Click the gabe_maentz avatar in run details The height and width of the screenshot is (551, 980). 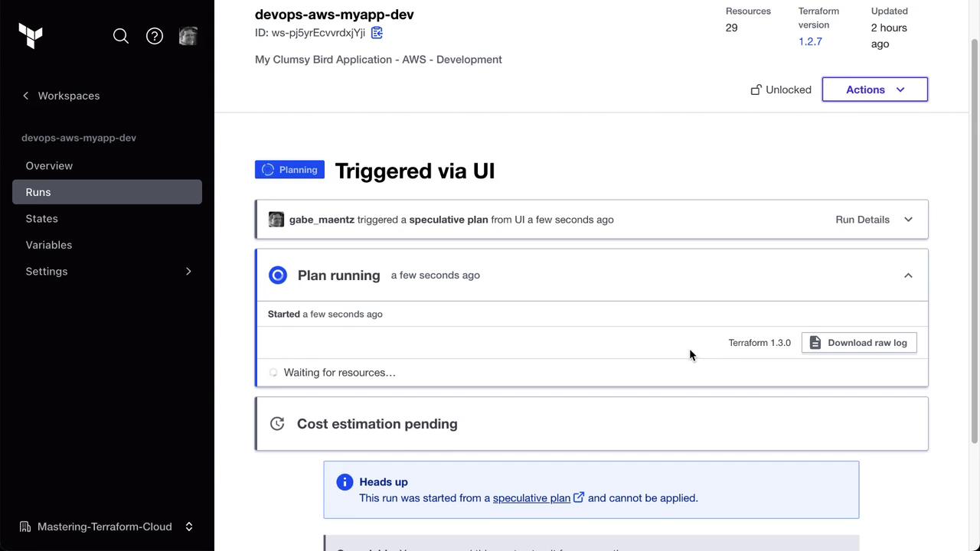(x=276, y=220)
